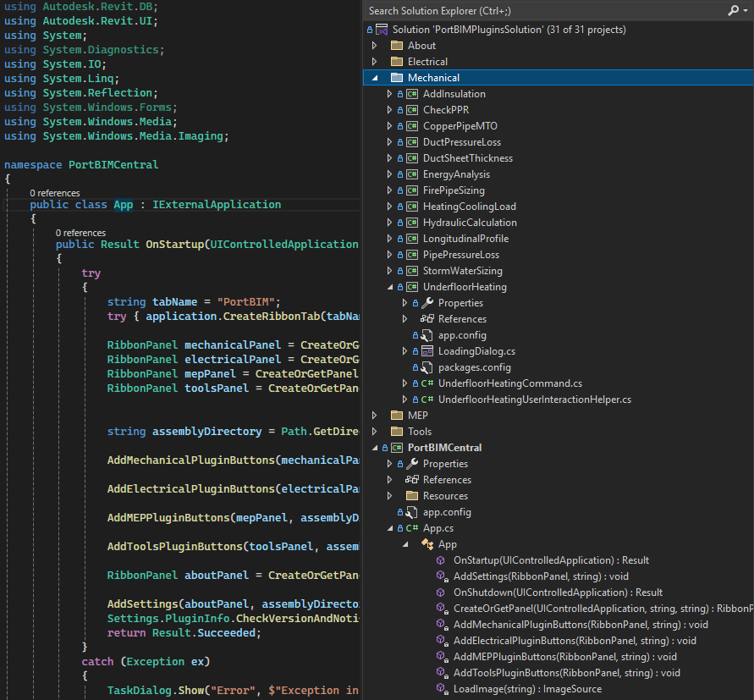This screenshot has height=700, width=754.
Task: Click the LongitudinalProfile project icon
Action: [x=412, y=239]
